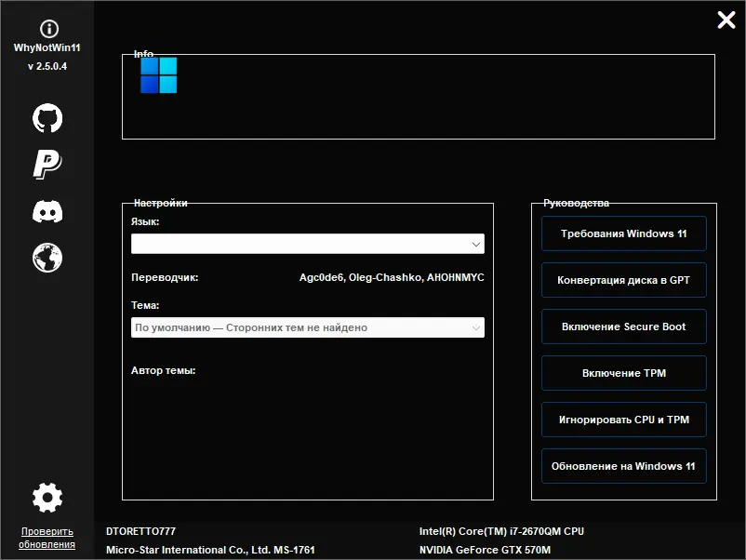Click the DTORETTO777 computer name
The width and height of the screenshot is (746, 560).
pos(140,531)
